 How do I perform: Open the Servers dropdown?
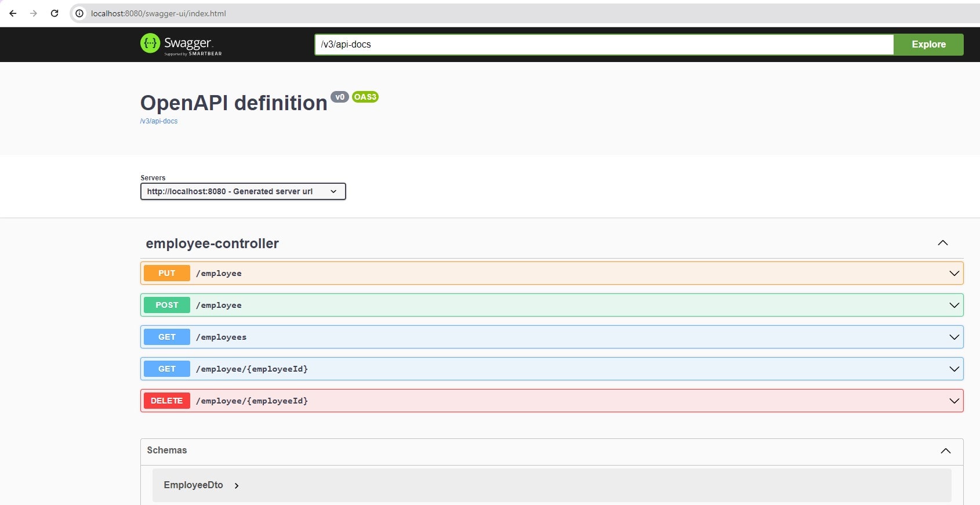tap(243, 191)
